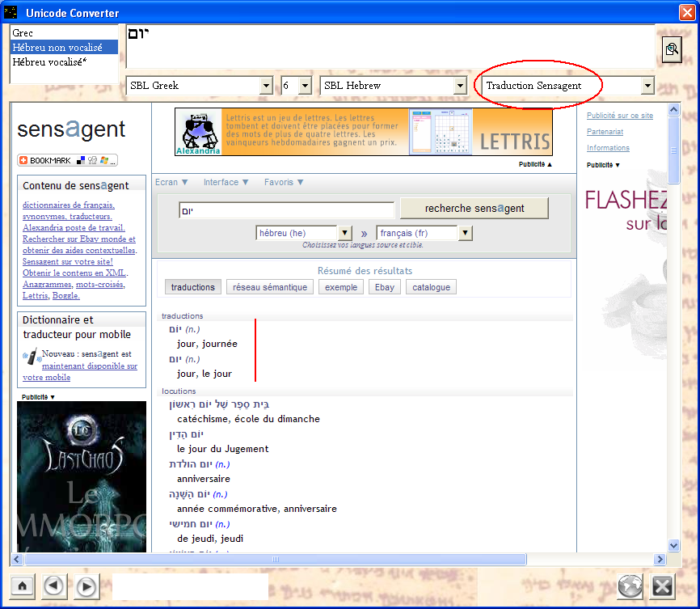The image size is (700, 609).
Task: Open the mots-croisés link
Action: pos(100,284)
